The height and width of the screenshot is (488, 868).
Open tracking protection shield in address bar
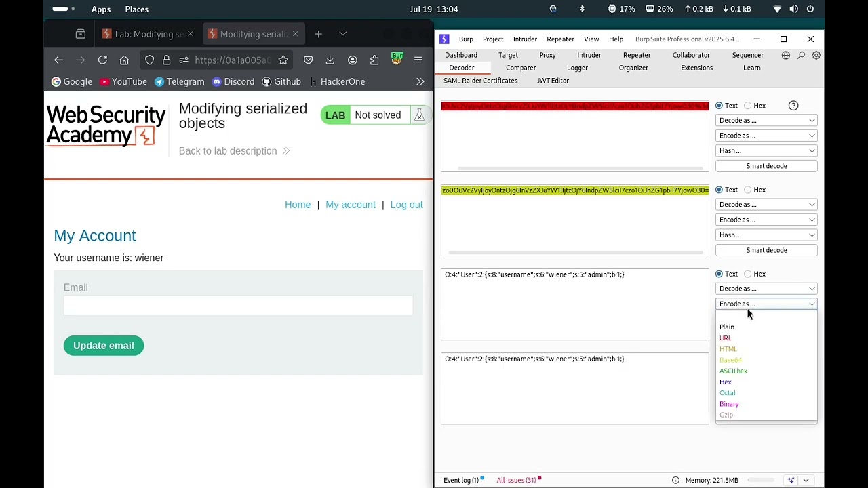coord(150,60)
